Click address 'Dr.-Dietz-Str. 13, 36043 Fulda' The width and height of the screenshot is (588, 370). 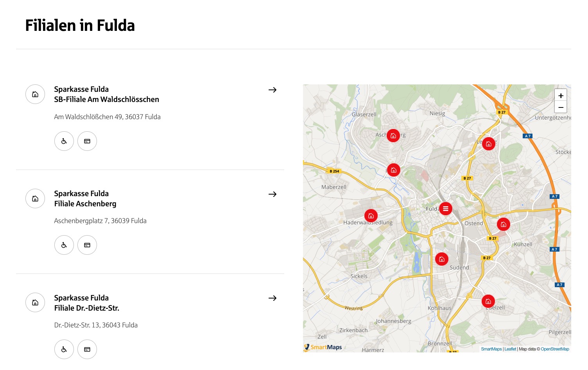click(x=96, y=325)
